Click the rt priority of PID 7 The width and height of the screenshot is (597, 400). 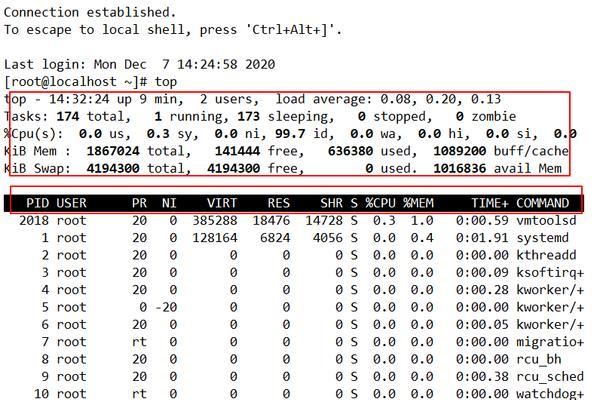coord(139,342)
